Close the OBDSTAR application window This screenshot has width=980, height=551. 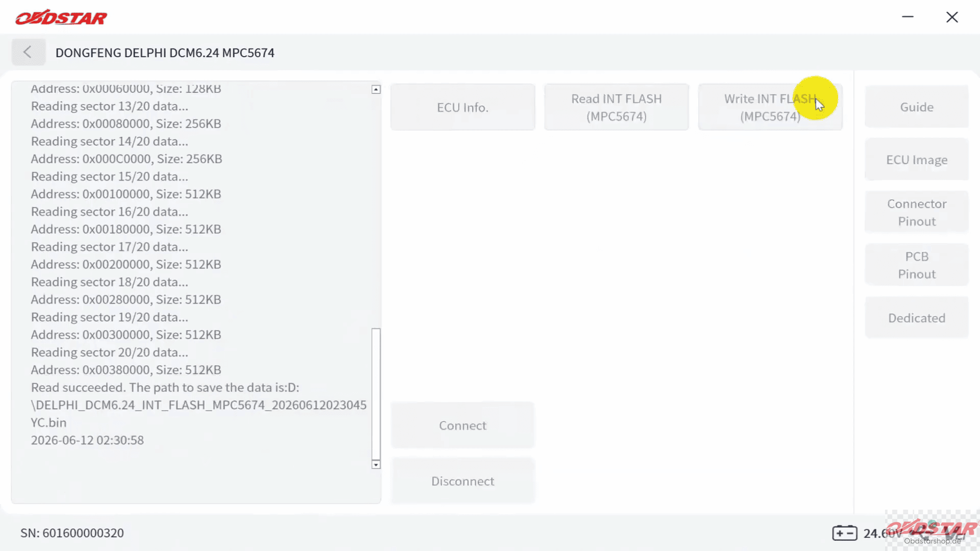[952, 17]
